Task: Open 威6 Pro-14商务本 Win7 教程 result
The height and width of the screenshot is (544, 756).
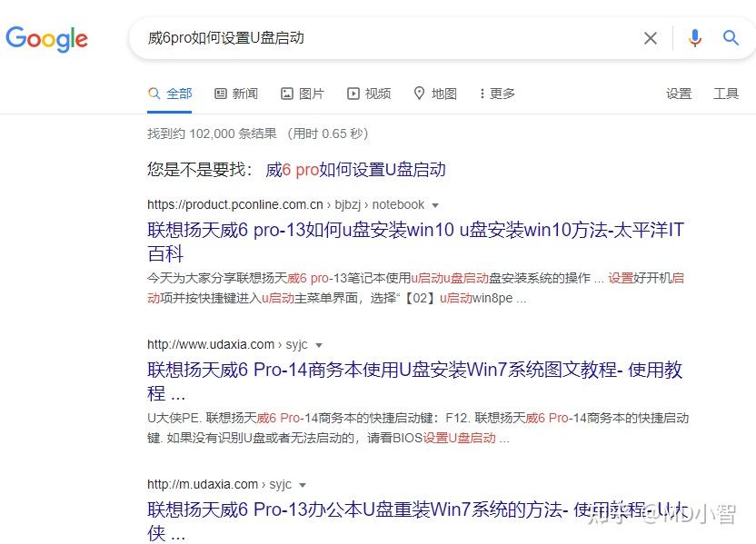Action: point(415,381)
